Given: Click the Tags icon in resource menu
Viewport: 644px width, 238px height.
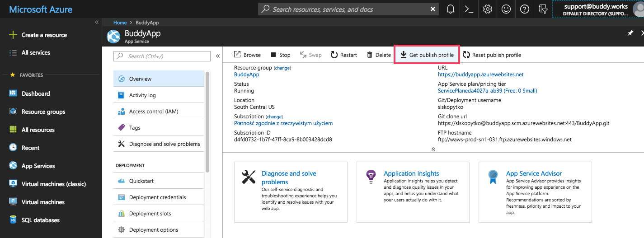Looking at the screenshot, I should 121,128.
